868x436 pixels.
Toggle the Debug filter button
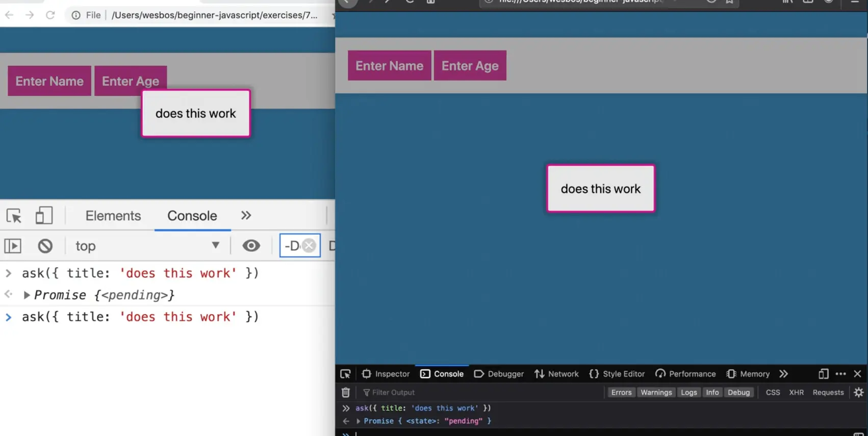(x=738, y=392)
